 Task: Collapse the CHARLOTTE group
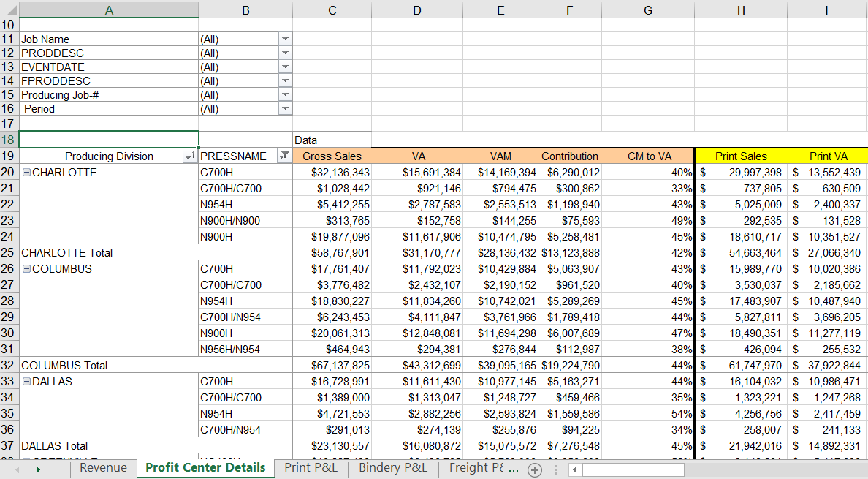tap(26, 173)
